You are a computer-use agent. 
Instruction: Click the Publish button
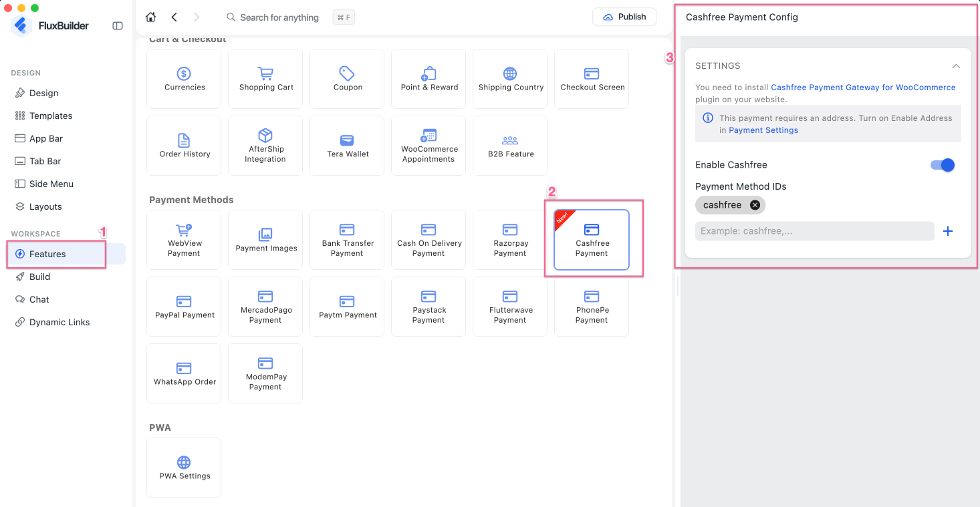[x=624, y=17]
